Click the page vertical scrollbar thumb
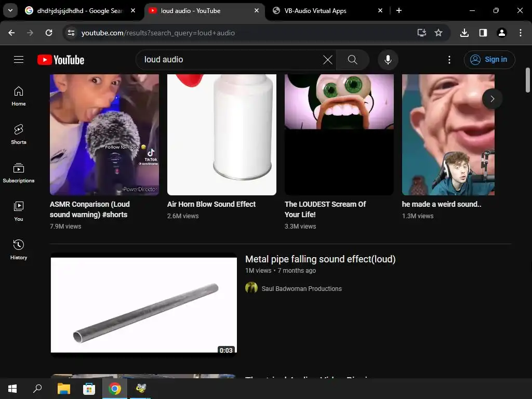 point(528,80)
